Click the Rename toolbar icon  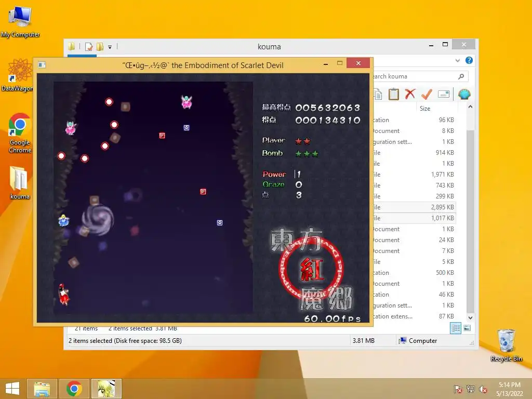(x=444, y=94)
